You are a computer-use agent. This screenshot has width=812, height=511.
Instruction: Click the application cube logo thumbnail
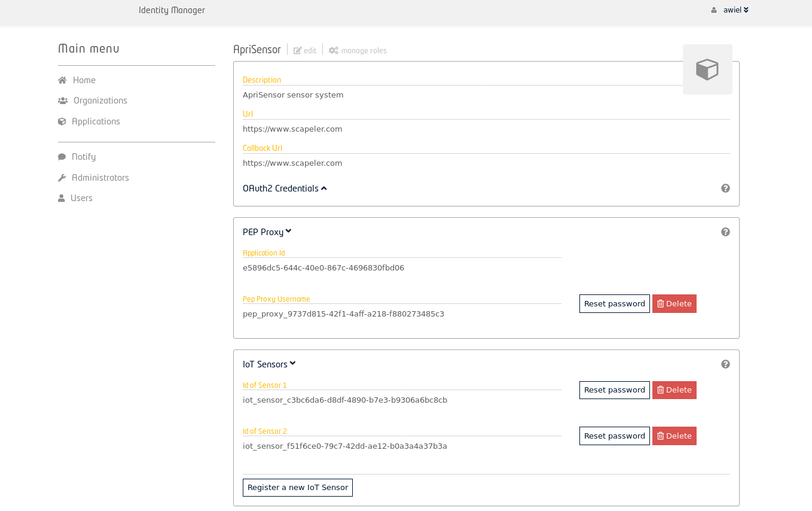707,69
